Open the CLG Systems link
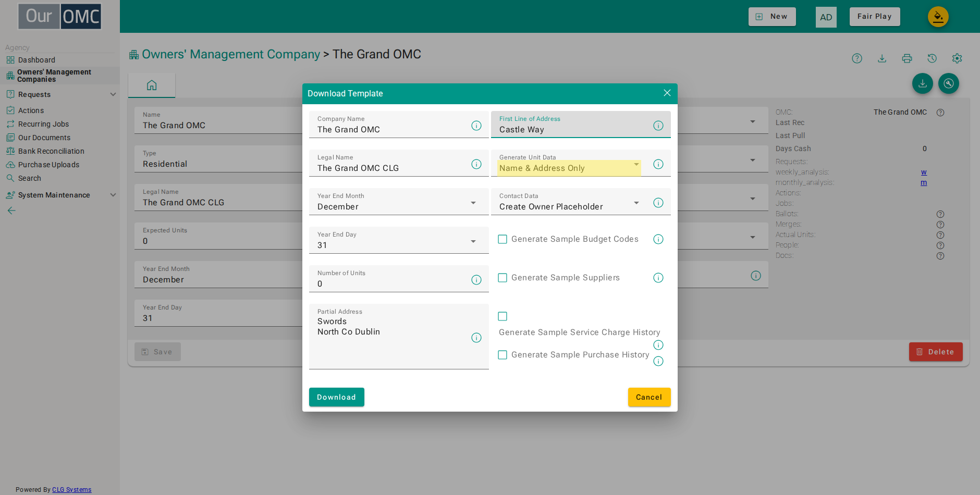Viewport: 980px width, 495px height. click(x=72, y=490)
